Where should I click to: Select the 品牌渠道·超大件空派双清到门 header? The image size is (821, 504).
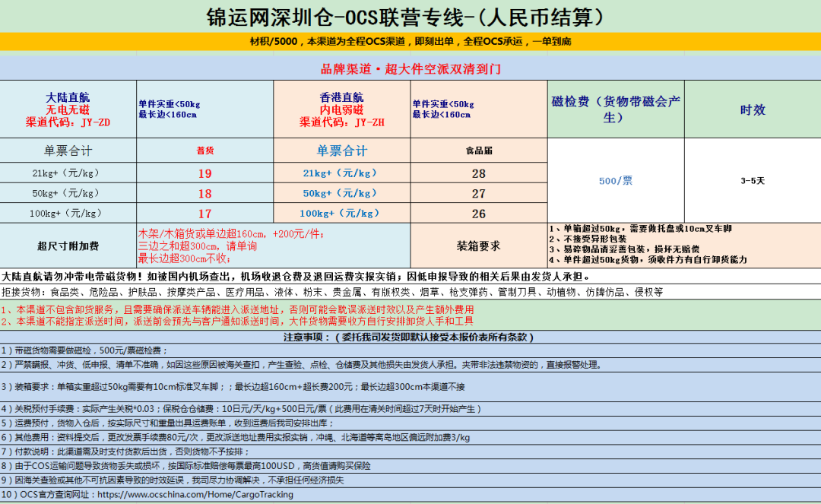[410, 68]
